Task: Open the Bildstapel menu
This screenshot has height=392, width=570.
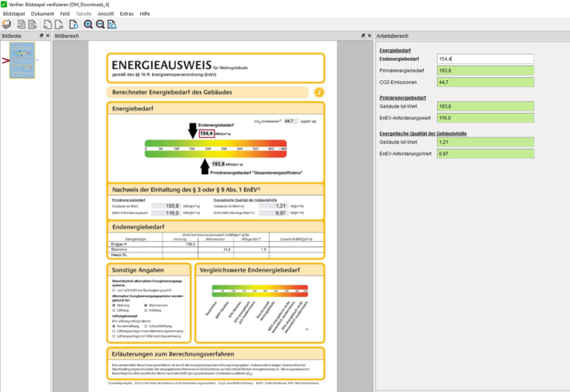Action: pos(14,14)
